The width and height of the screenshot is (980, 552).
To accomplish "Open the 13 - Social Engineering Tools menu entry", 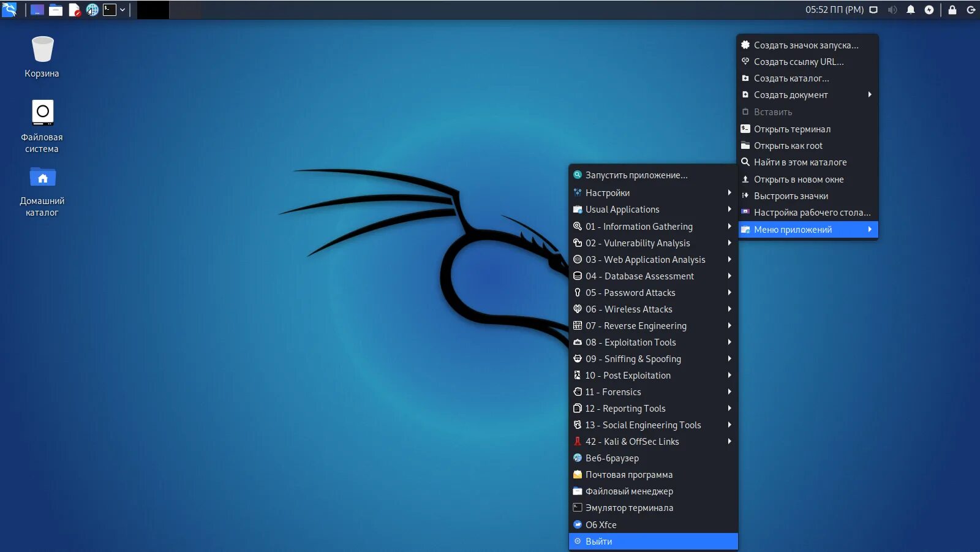I will (654, 425).
